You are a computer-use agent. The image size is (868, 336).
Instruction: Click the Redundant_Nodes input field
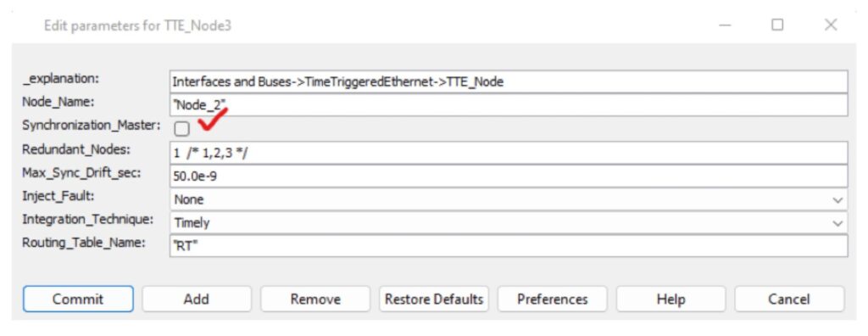point(509,153)
